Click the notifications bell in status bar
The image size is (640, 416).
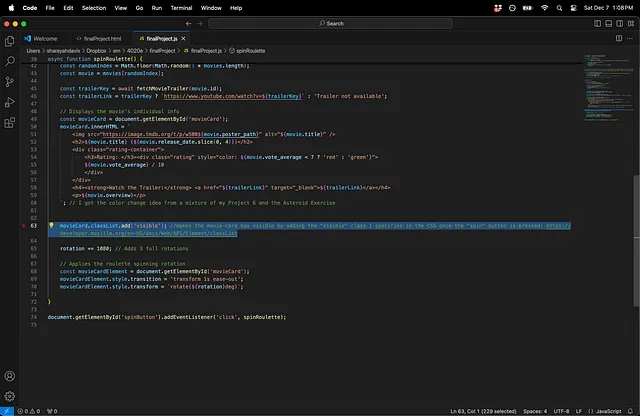[630, 411]
